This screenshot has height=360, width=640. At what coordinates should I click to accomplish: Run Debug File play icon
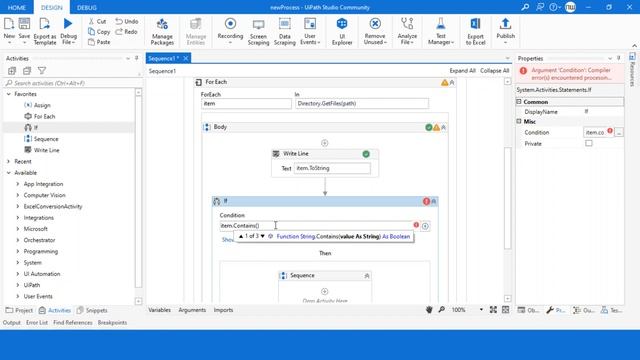[68, 24]
